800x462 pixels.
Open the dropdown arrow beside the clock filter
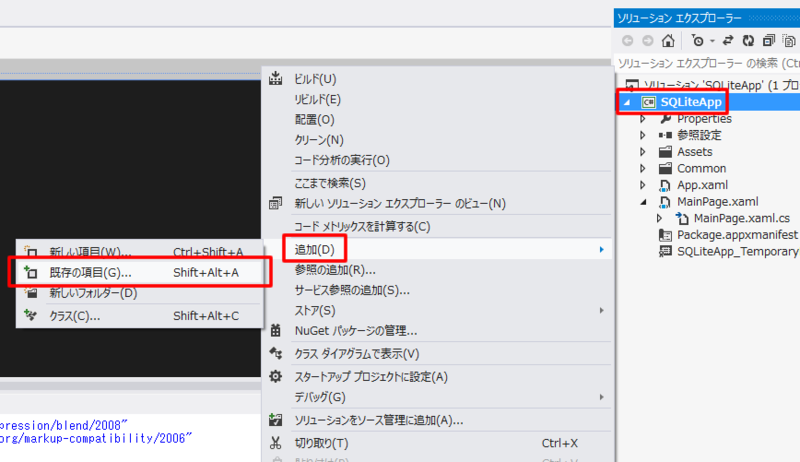coord(712,40)
